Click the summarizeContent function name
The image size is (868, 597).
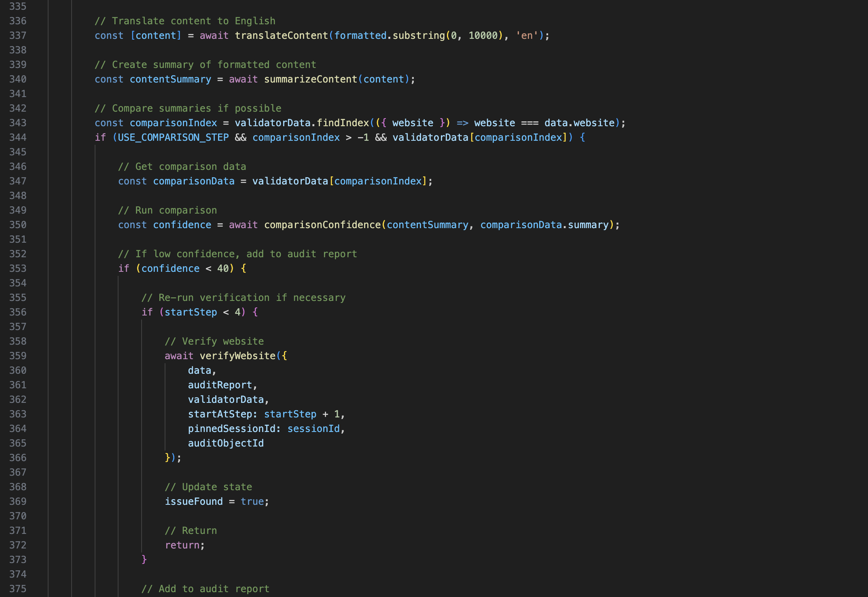click(x=310, y=79)
